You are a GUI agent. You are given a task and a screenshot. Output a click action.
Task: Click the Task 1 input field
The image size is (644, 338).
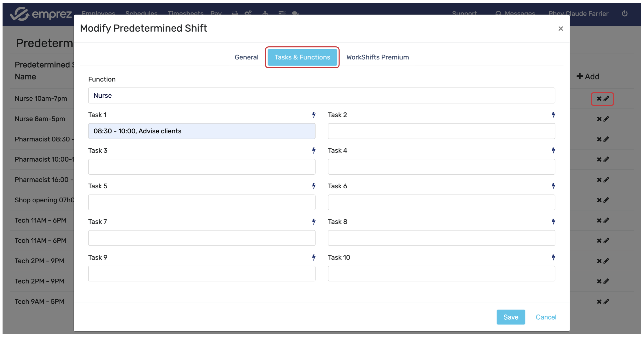click(202, 131)
